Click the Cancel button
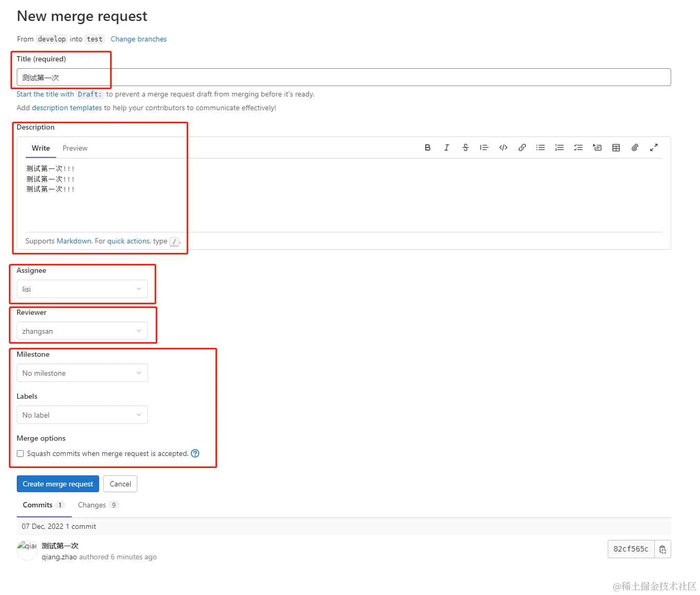This screenshot has height=595, width=700. tap(121, 484)
